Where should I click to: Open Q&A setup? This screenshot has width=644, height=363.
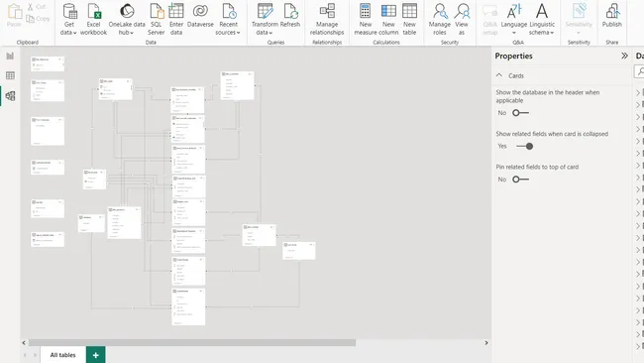(x=489, y=19)
